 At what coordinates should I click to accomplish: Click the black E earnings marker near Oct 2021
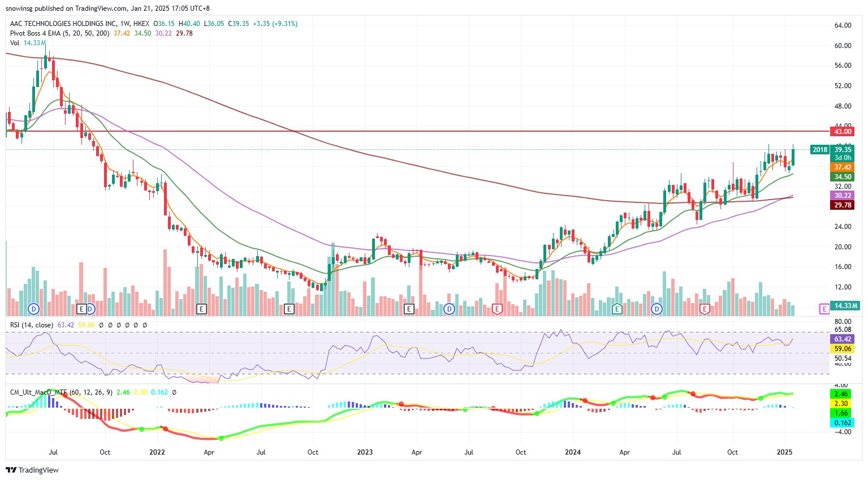click(x=81, y=309)
